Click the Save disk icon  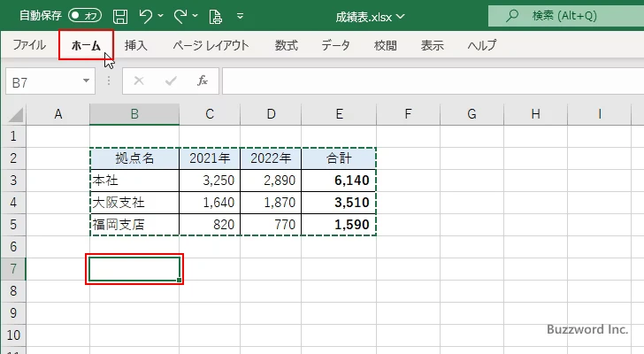pos(120,17)
